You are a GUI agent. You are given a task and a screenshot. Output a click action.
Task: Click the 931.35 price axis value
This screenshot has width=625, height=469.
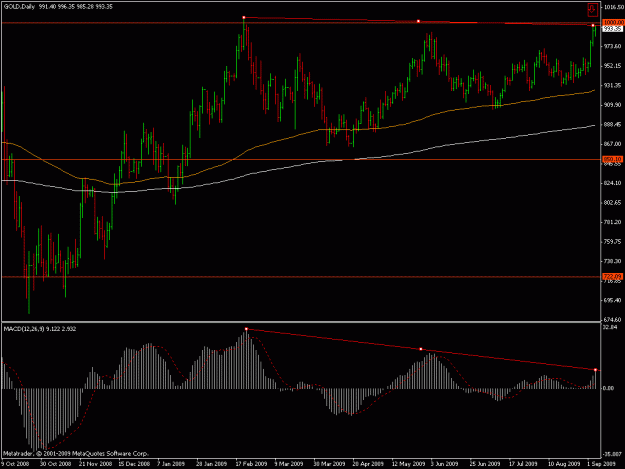pyautogui.click(x=612, y=85)
